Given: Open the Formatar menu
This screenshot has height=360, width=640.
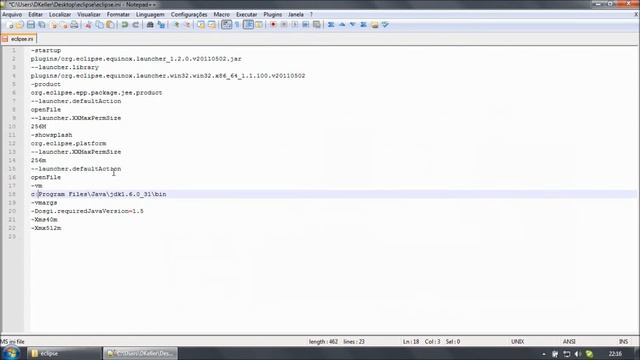Looking at the screenshot, I should (x=118, y=14).
